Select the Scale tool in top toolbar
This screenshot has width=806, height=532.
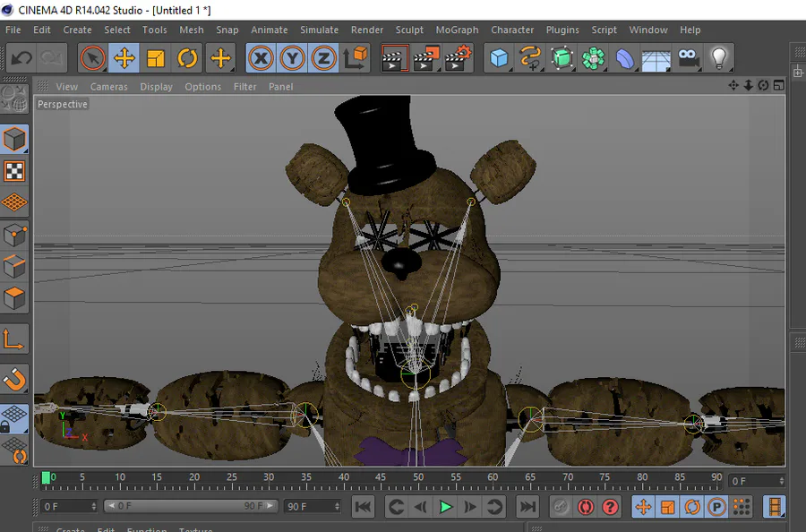click(156, 57)
